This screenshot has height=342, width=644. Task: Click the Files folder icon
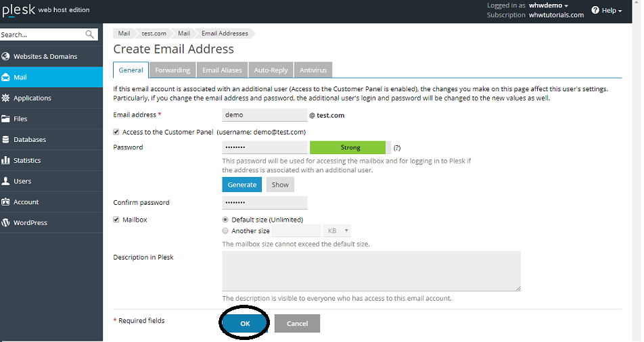coord(6,119)
